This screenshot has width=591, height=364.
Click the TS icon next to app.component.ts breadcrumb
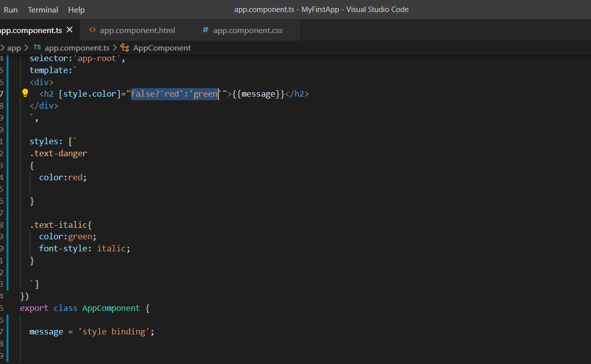click(x=37, y=48)
